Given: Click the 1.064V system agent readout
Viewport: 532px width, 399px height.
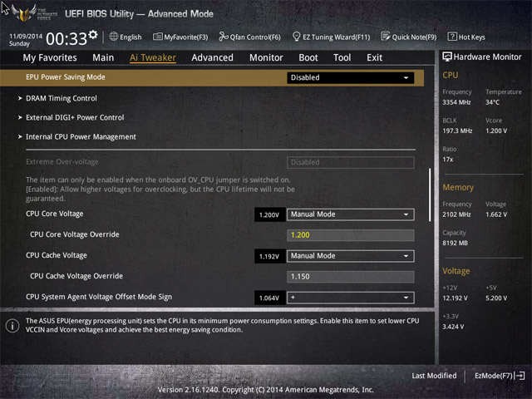Looking at the screenshot, I should 269,298.
